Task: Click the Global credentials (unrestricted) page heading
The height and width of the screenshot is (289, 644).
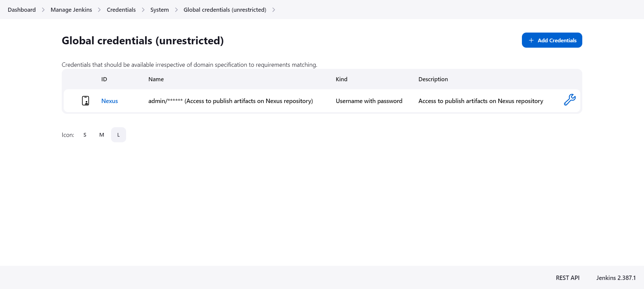Action: tap(143, 41)
